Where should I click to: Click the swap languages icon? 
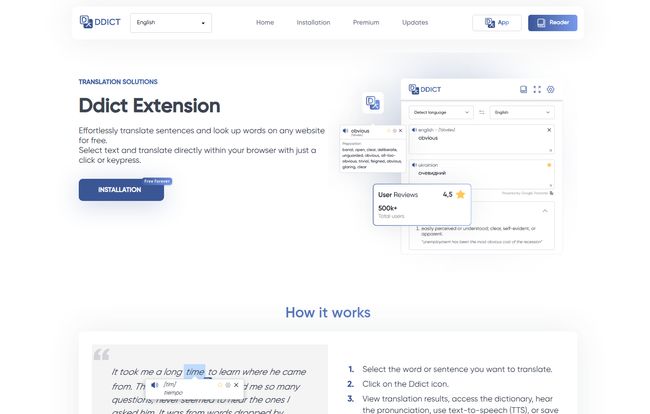(482, 112)
